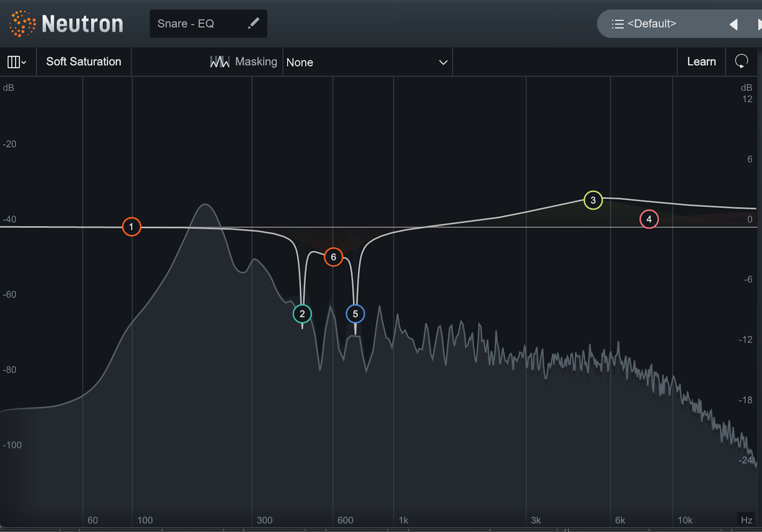Select EQ band node 5
762x532 pixels.
[x=355, y=314]
